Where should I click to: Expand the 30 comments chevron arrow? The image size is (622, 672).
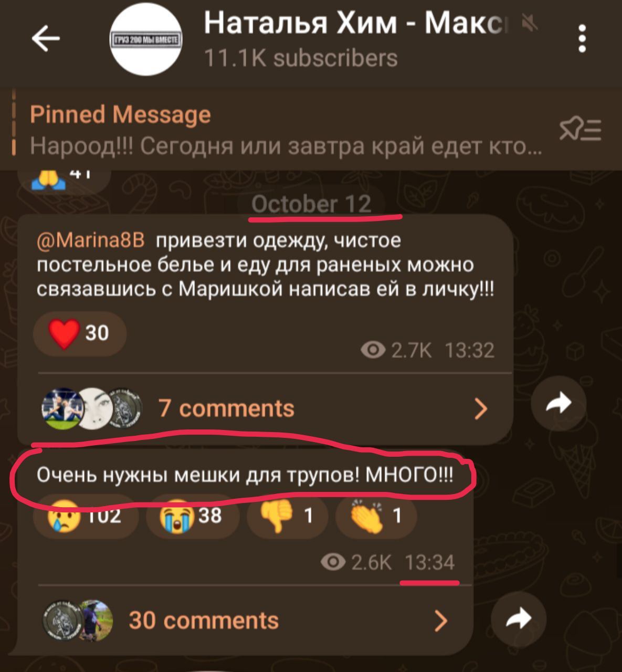pos(441,621)
